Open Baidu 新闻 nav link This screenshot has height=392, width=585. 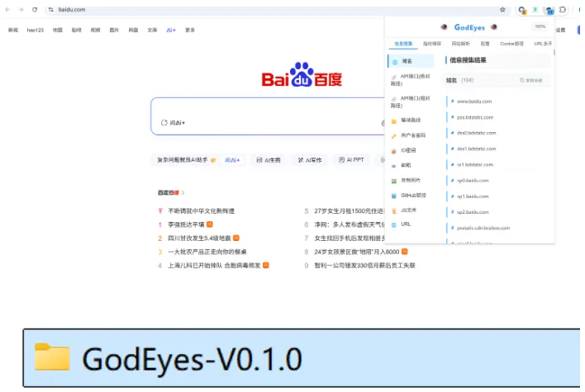coord(13,30)
